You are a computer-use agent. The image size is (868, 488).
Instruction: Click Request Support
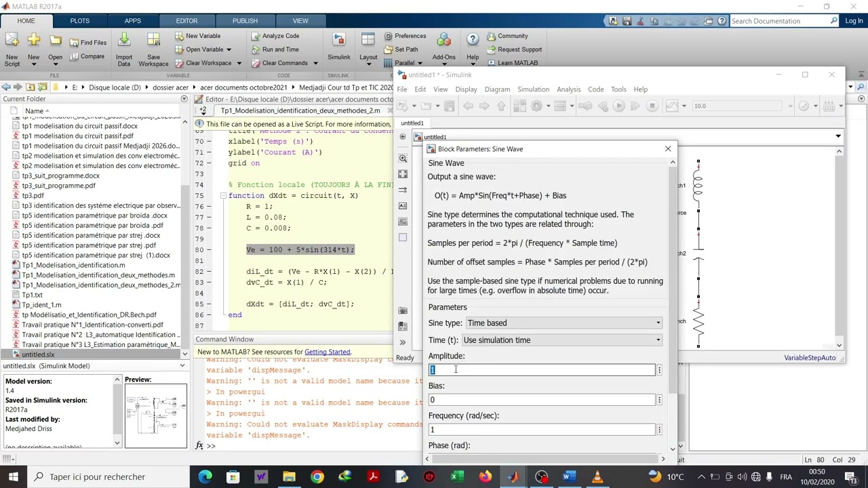point(514,49)
